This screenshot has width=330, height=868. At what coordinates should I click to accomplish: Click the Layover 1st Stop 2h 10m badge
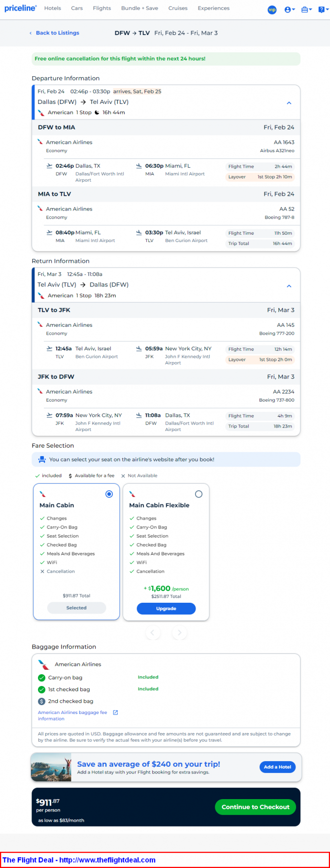(260, 177)
